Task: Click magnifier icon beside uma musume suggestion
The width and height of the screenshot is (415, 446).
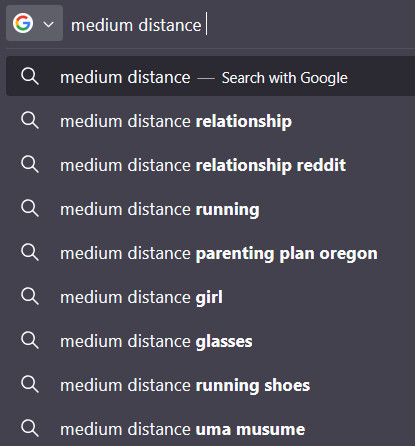Action: (x=30, y=428)
